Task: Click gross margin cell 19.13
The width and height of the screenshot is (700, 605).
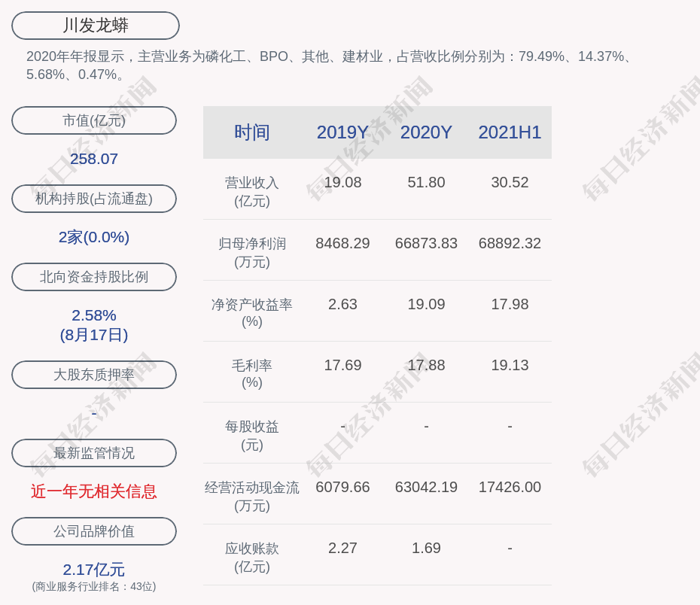Action: click(510, 366)
